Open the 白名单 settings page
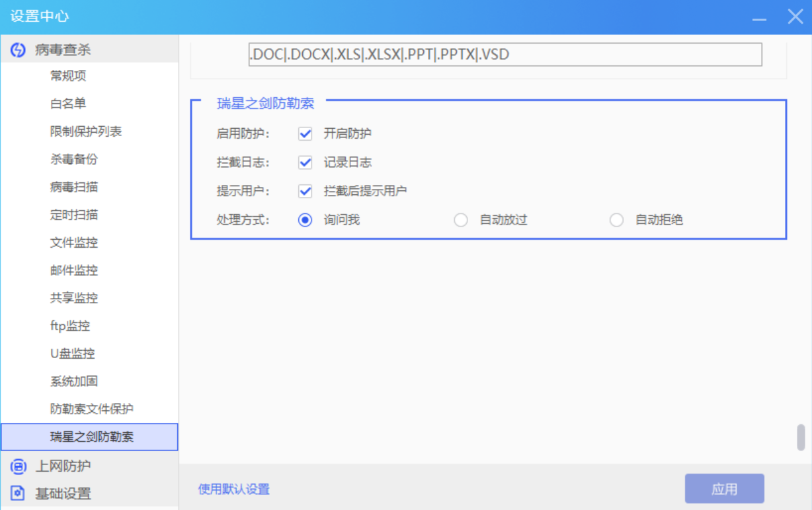This screenshot has width=812, height=510. 68,104
